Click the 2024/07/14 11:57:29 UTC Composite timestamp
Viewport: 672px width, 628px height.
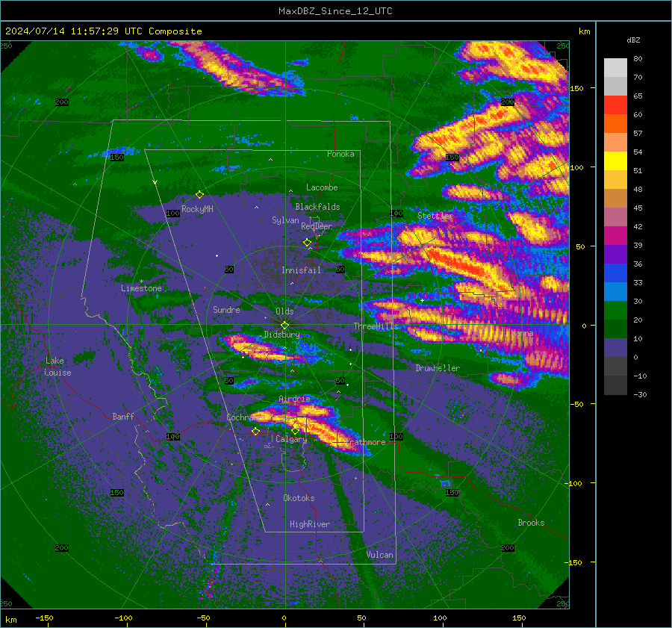pos(103,31)
